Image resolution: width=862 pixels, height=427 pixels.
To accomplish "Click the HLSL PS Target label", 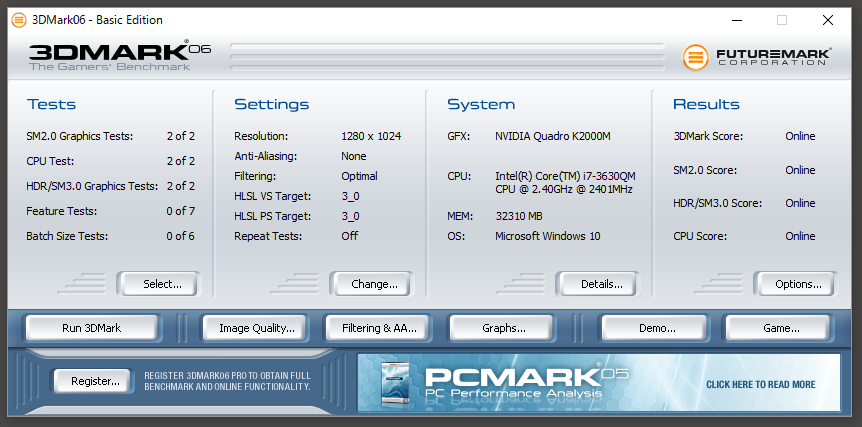I will 272,216.
